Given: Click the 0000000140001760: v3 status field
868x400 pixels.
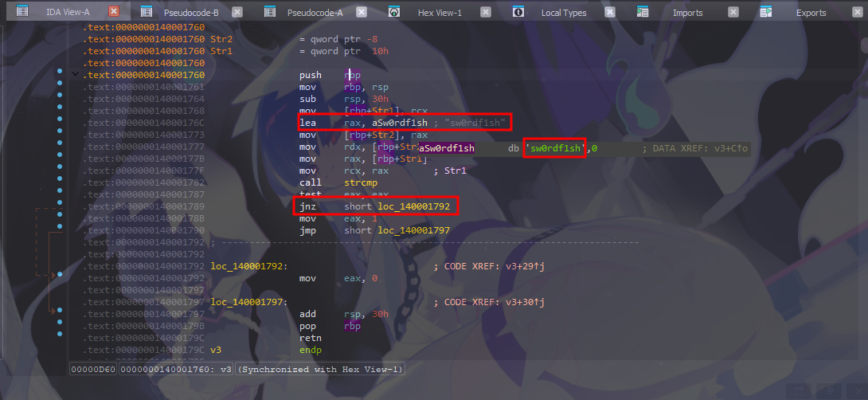Looking at the screenshot, I should coord(176,370).
